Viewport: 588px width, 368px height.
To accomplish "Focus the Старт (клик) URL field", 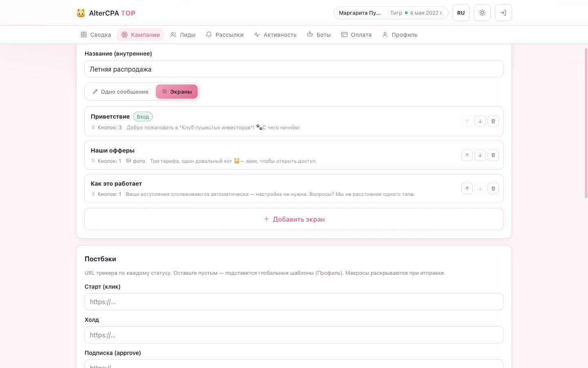I will click(294, 302).
